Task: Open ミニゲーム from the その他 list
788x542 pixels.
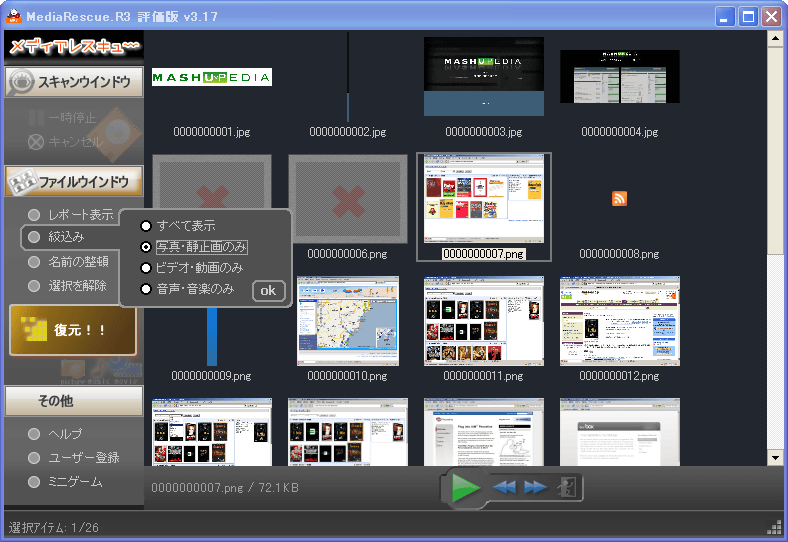Action: [65, 482]
